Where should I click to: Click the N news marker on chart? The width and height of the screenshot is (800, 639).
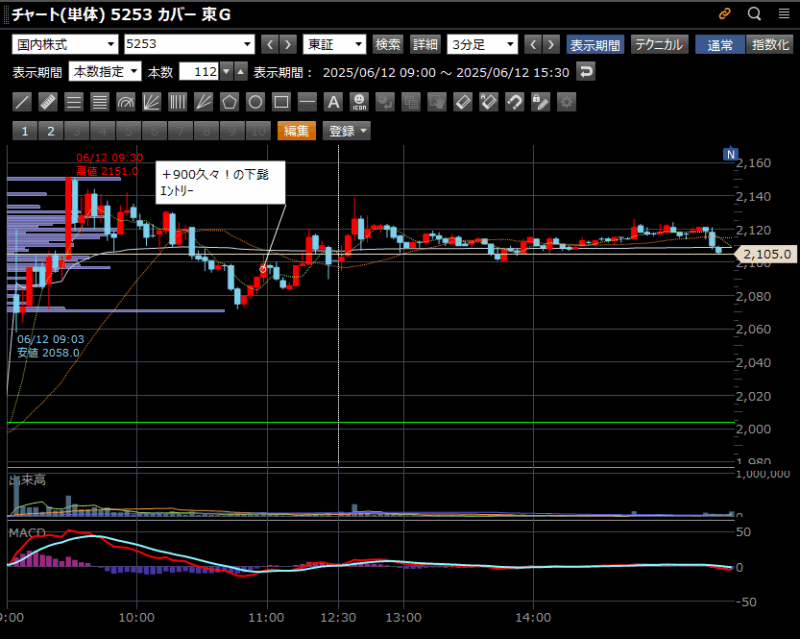pos(731,154)
